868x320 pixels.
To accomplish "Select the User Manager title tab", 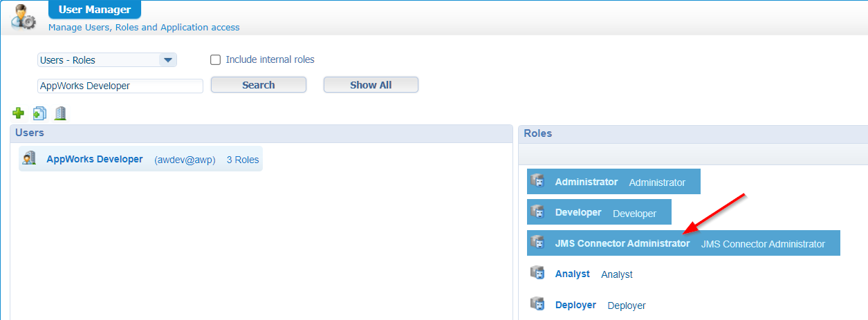I will coord(95,10).
